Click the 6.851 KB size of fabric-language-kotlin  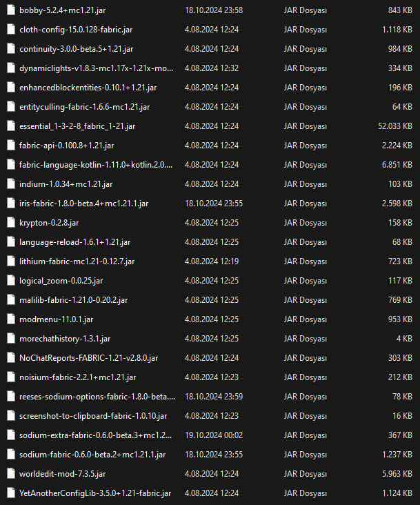pos(397,165)
